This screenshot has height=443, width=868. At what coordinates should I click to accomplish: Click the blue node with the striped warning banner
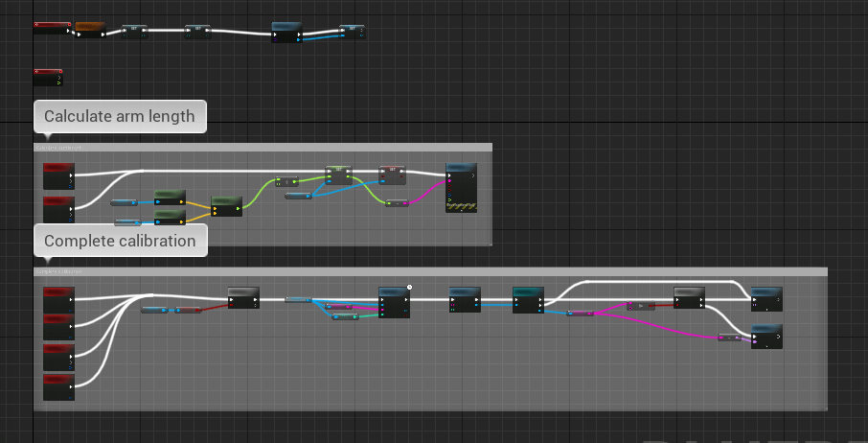[x=461, y=187]
